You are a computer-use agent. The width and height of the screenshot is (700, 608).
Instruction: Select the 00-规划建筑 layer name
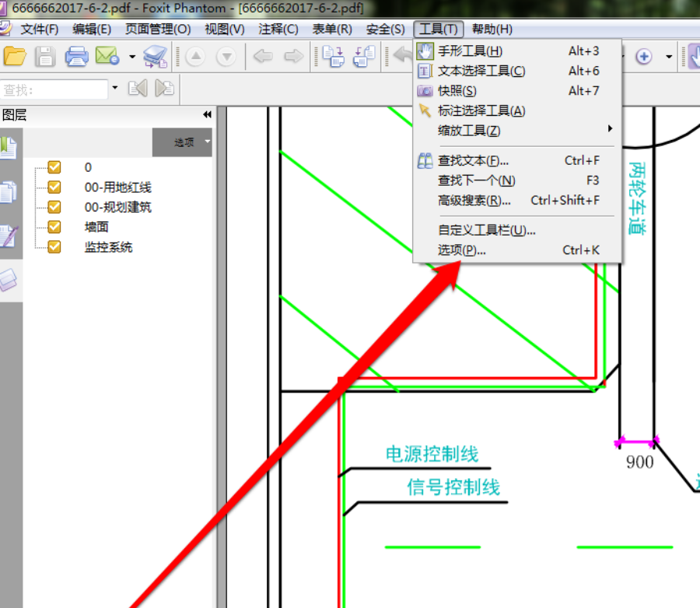pos(118,207)
